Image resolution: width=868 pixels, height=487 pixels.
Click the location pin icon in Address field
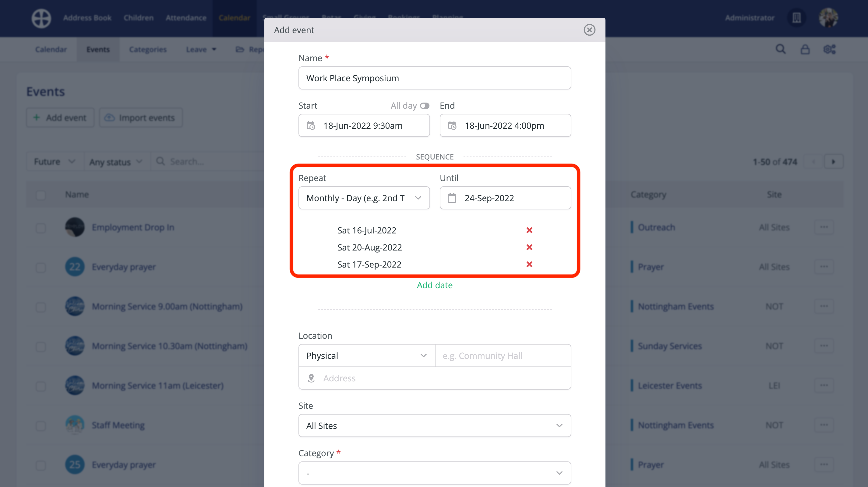[x=312, y=378]
